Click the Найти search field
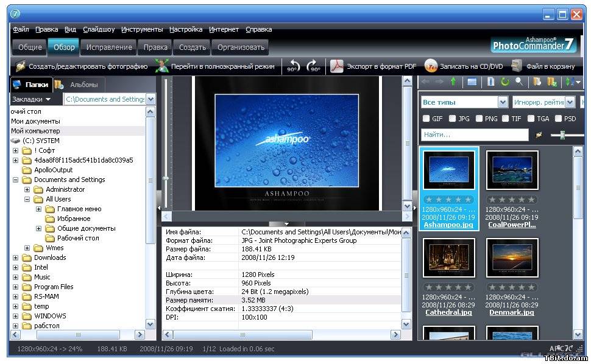The width and height of the screenshot is (591, 364). 475,135
